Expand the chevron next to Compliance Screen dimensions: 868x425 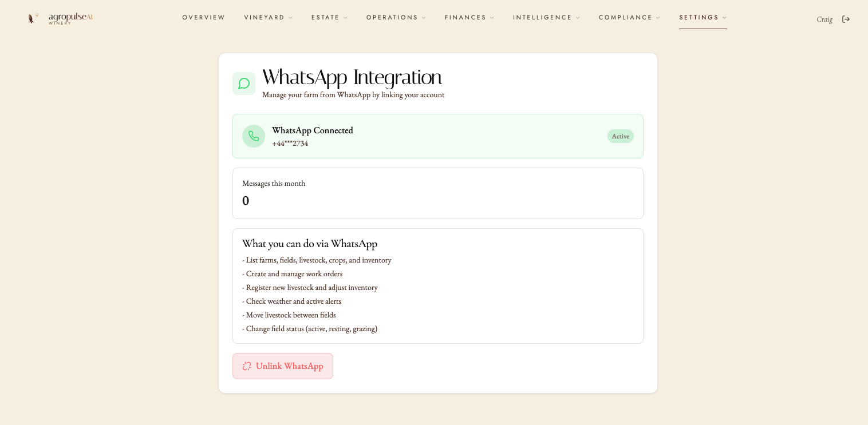click(658, 18)
